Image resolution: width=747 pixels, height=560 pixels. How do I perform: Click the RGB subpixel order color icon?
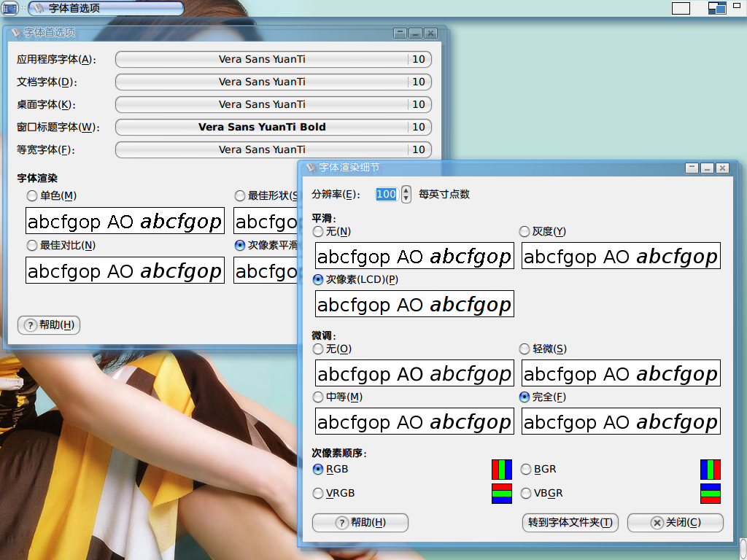pos(502,470)
